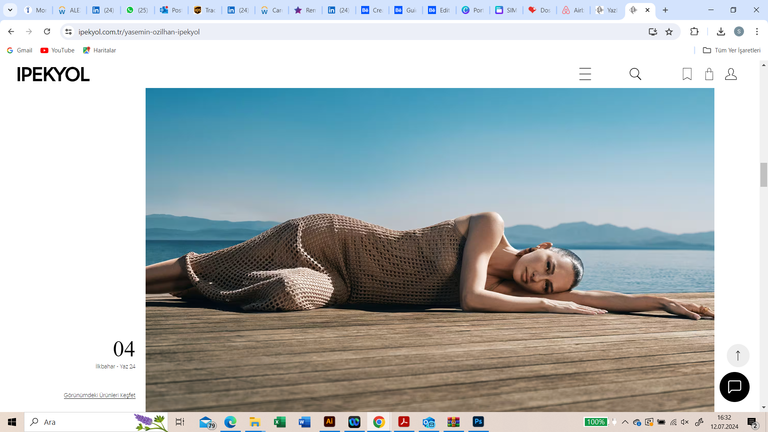Open the shopping bag icon

[709, 74]
